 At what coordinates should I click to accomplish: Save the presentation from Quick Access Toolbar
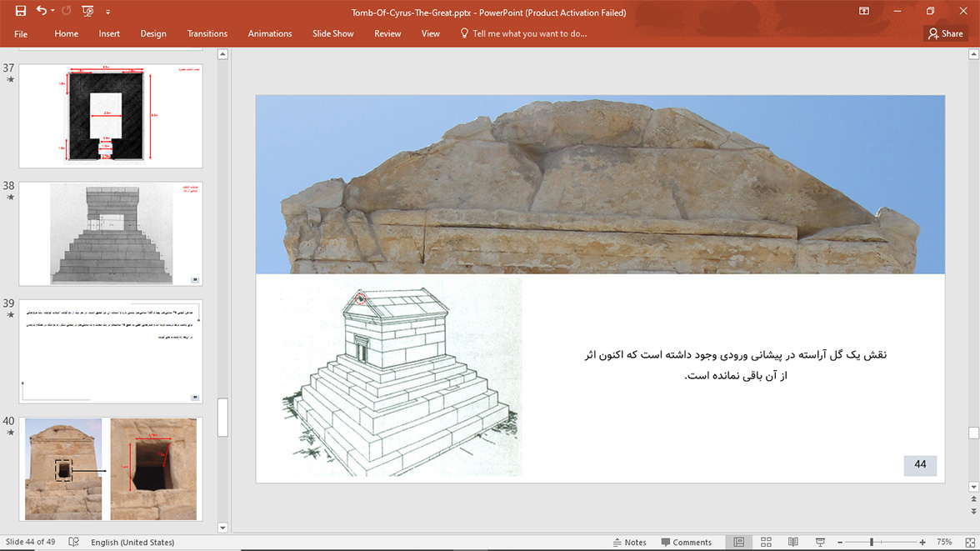(21, 12)
